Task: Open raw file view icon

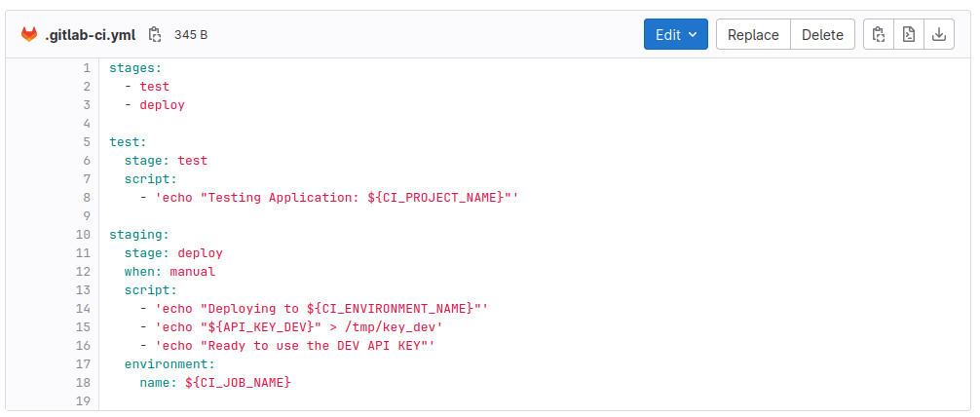Action: pyautogui.click(x=909, y=35)
